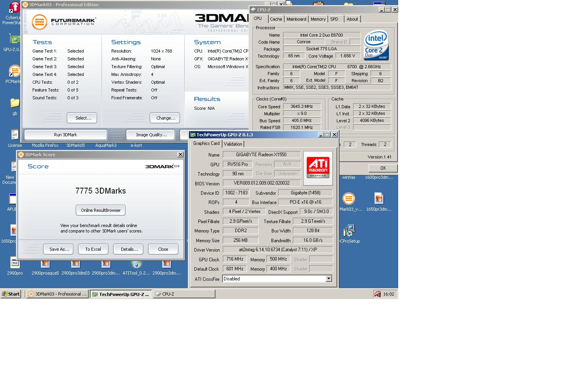Click the CPU-Z title bar icon

[x=253, y=10]
